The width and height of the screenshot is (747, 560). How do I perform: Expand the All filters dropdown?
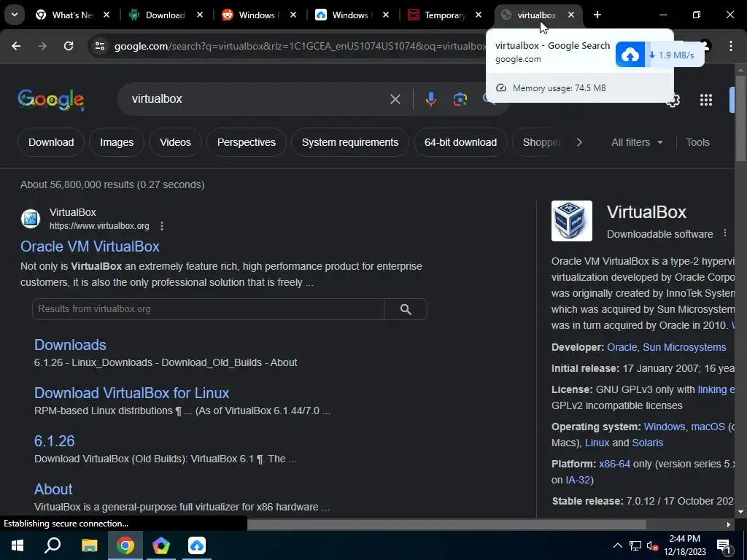click(637, 142)
